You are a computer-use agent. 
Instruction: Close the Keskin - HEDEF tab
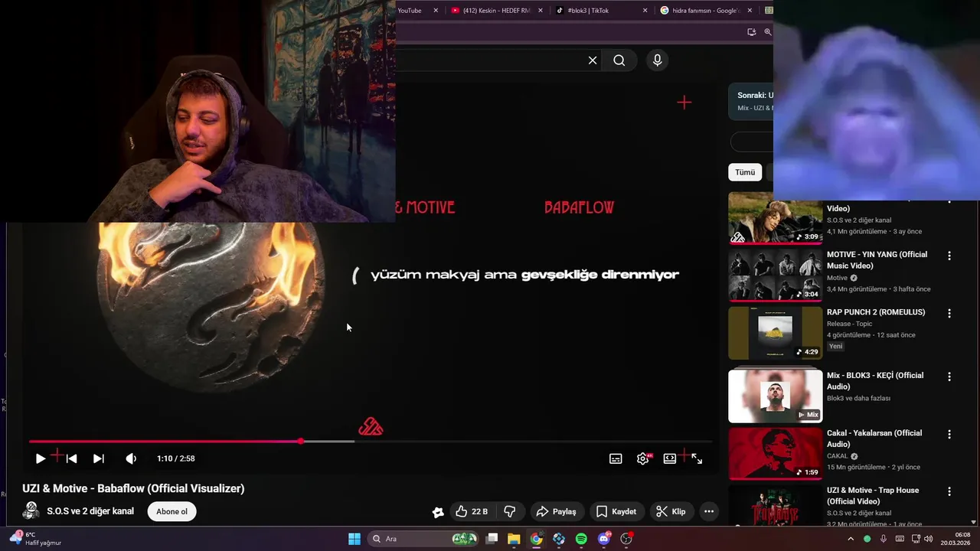[x=541, y=11]
